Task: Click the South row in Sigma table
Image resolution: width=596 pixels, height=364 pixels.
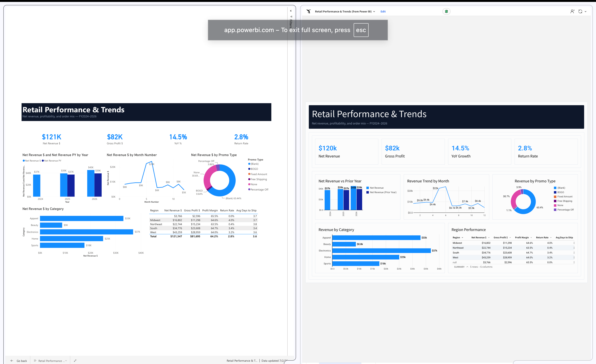Action: 513,253
